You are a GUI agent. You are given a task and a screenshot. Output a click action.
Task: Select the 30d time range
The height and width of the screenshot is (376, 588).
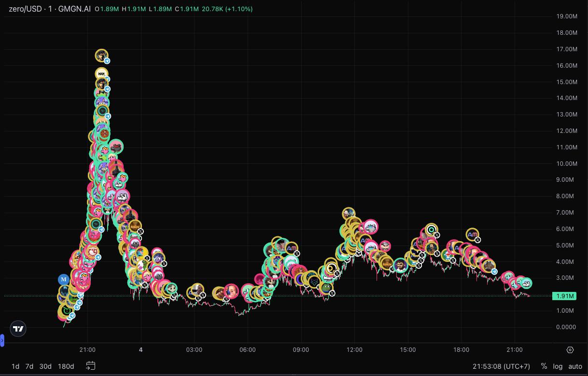[45, 366]
